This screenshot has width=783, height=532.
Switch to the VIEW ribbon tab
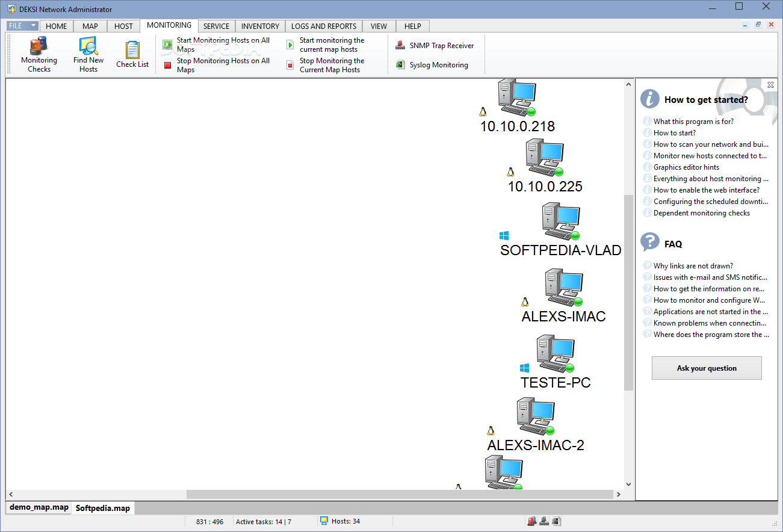(379, 26)
